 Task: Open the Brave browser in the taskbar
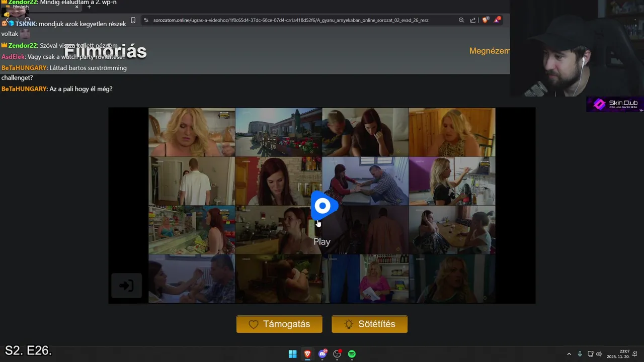coord(307,354)
